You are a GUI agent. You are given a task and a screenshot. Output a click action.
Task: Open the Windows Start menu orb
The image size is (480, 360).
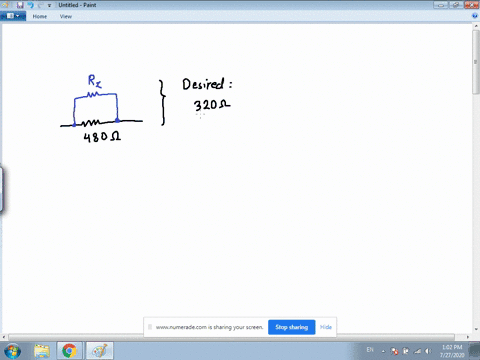pyautogui.click(x=12, y=351)
